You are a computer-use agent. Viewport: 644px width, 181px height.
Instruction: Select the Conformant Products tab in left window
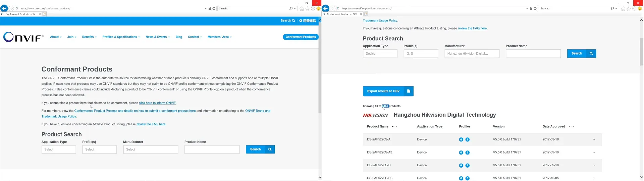21,14
